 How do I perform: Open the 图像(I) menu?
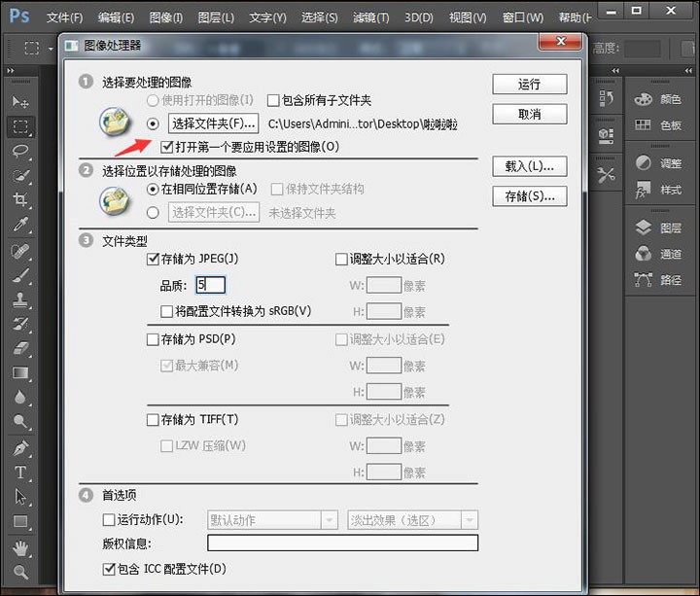click(x=165, y=18)
